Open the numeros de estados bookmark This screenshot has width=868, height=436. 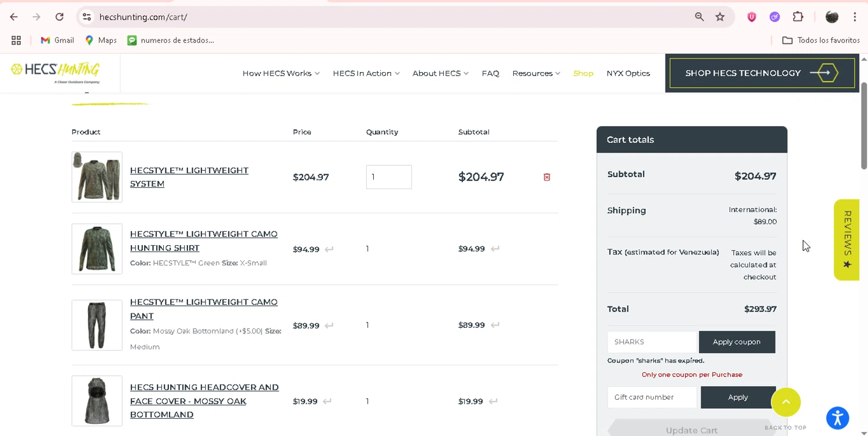[171, 40]
